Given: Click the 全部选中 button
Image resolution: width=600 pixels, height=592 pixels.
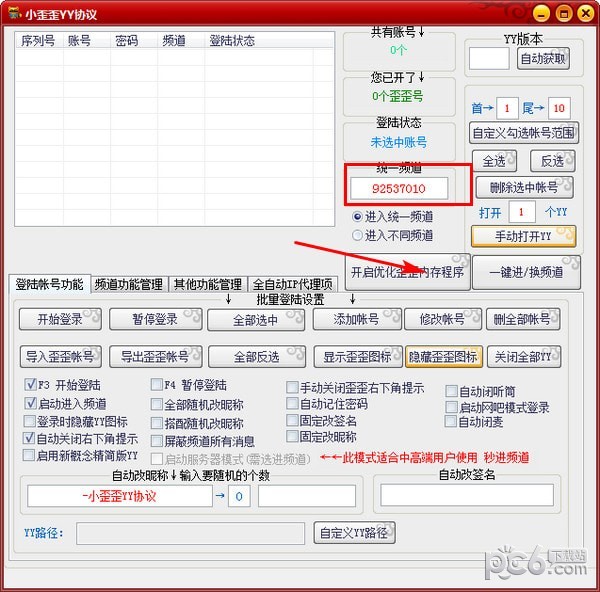Looking at the screenshot, I should coord(256,320).
